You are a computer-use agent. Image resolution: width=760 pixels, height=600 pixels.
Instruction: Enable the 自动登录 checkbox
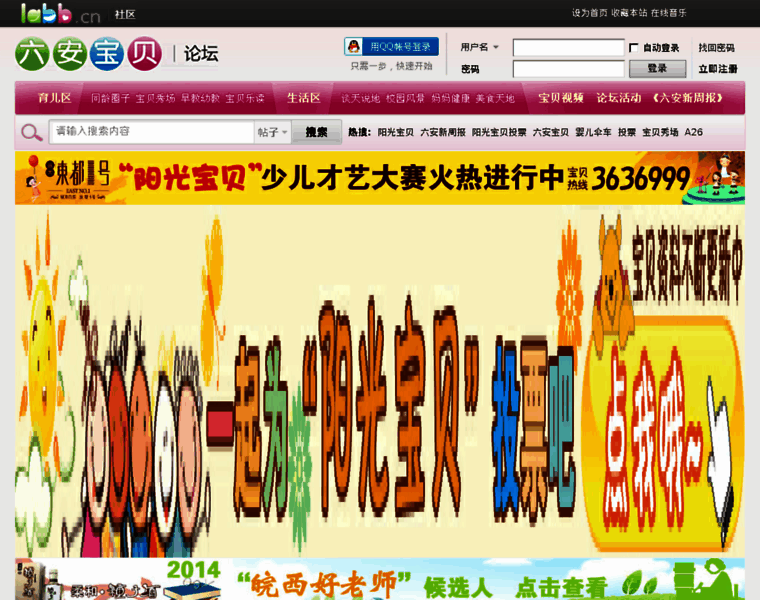[x=634, y=48]
